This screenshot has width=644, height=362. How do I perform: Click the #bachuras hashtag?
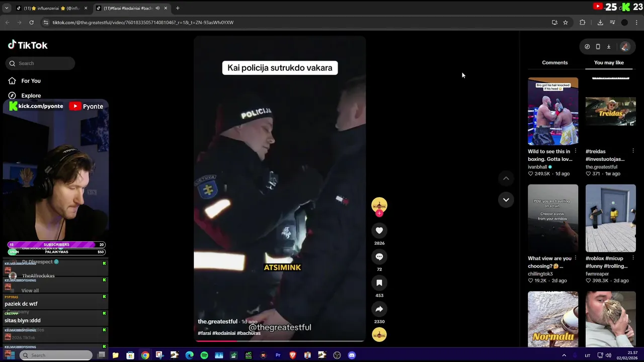[x=249, y=333]
